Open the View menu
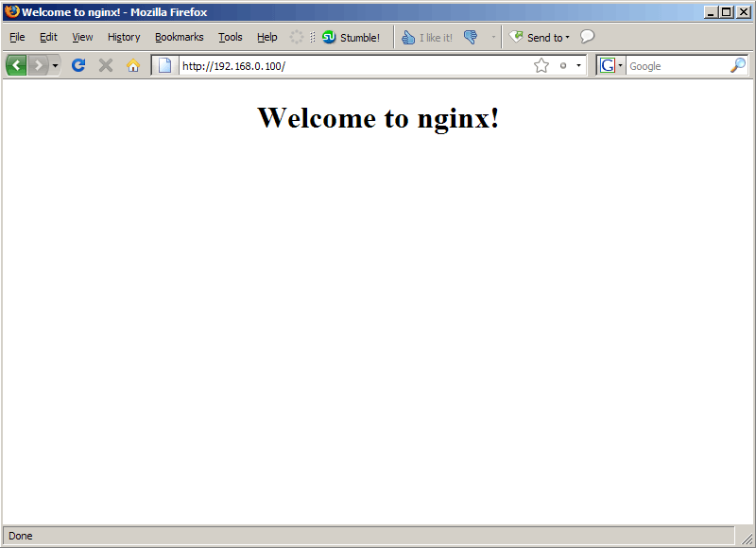756x548 pixels. (82, 37)
